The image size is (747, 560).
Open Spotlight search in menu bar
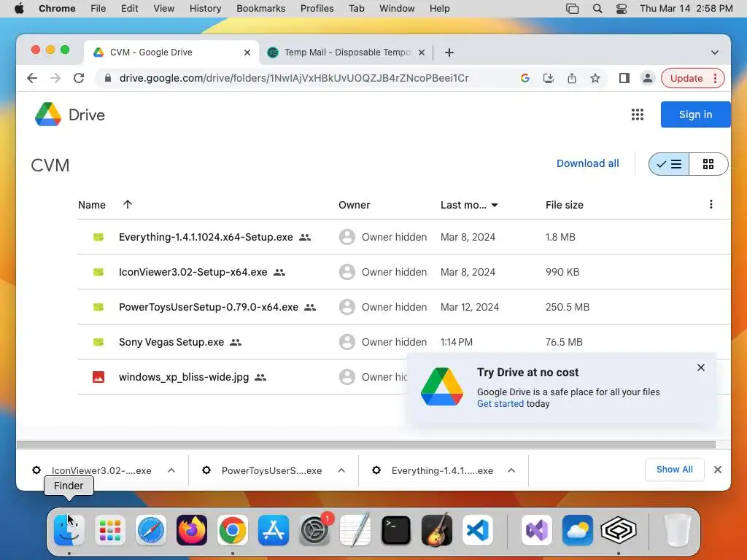[597, 9]
